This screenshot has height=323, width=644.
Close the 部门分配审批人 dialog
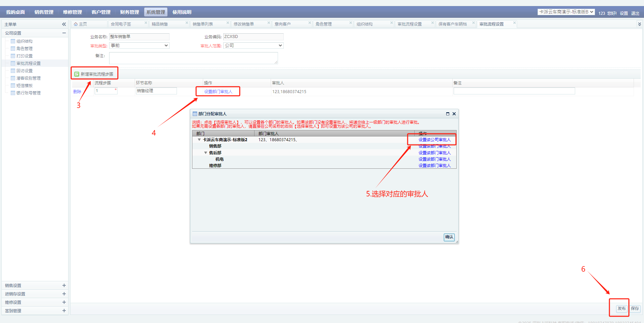click(454, 114)
